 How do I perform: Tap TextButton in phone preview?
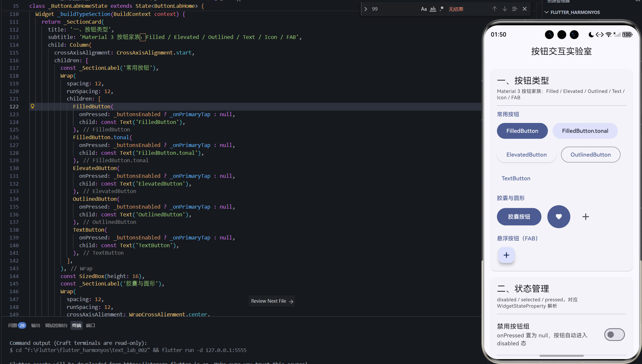click(x=516, y=178)
